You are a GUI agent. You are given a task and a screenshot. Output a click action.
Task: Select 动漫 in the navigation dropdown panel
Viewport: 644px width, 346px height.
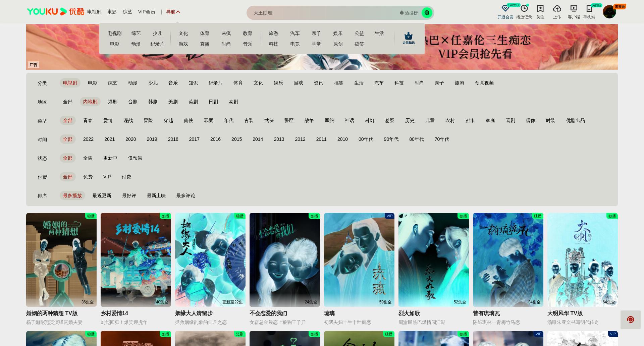coord(136,44)
